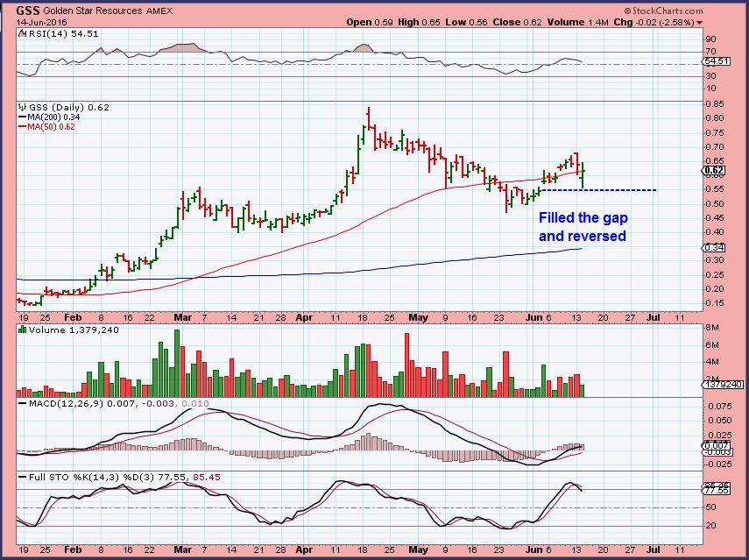Screen dimensions: 749x560
Task: Click the 0.75 price axis label
Action: pyautogui.click(x=714, y=132)
